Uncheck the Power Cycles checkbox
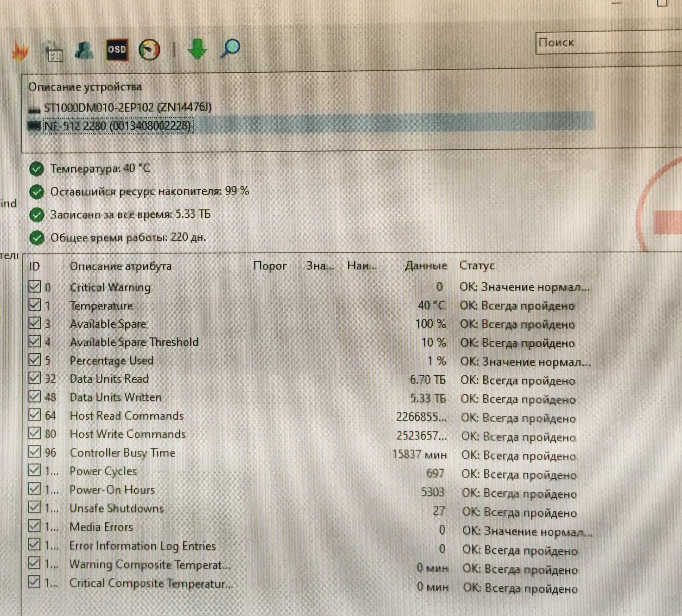The image size is (682, 616). 34,470
